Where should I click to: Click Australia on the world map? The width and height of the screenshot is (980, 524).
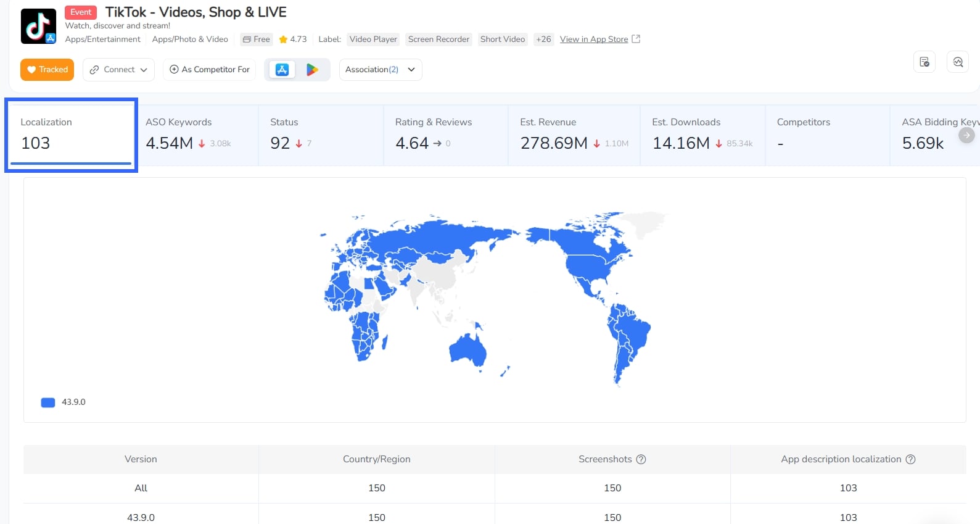(469, 350)
